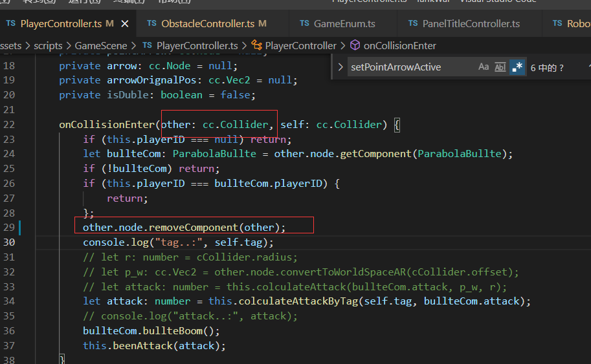
Task: Click the TS icon in the breadcrumb
Action: [148, 45]
